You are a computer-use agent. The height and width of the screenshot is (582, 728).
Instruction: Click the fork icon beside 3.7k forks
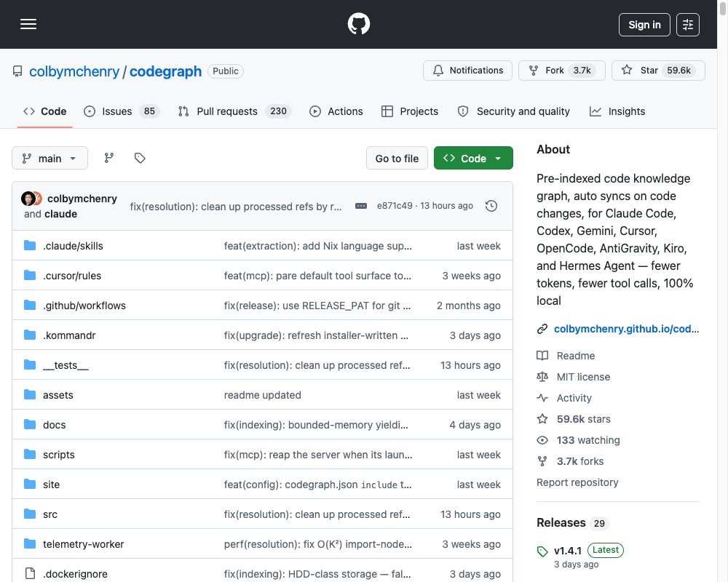click(542, 461)
